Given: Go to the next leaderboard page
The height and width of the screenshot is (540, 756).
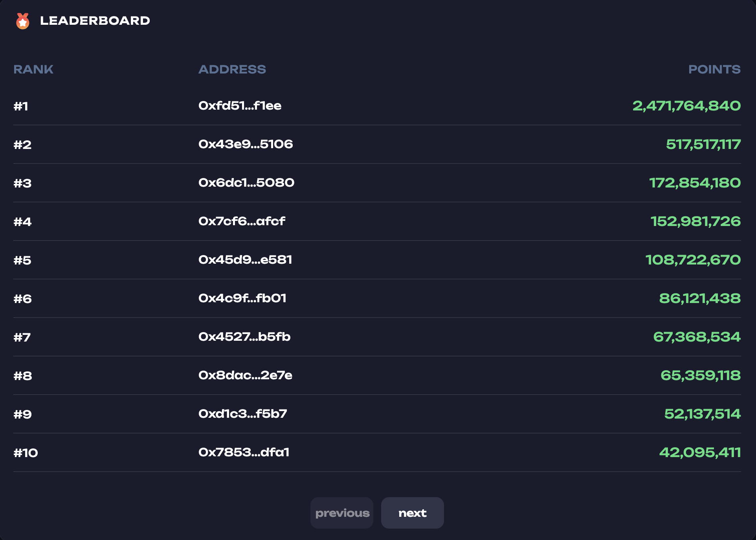Looking at the screenshot, I should coord(412,513).
